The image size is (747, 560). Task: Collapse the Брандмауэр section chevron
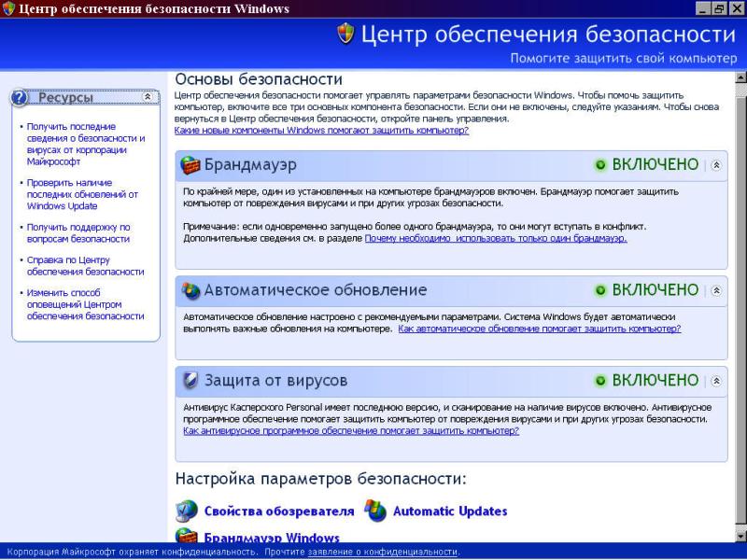716,165
